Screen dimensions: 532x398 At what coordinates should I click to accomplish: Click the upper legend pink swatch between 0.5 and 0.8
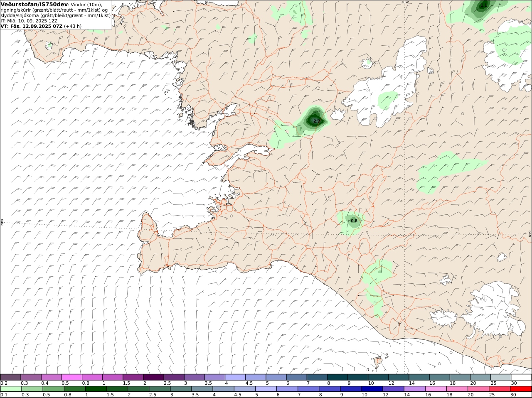click(72, 377)
